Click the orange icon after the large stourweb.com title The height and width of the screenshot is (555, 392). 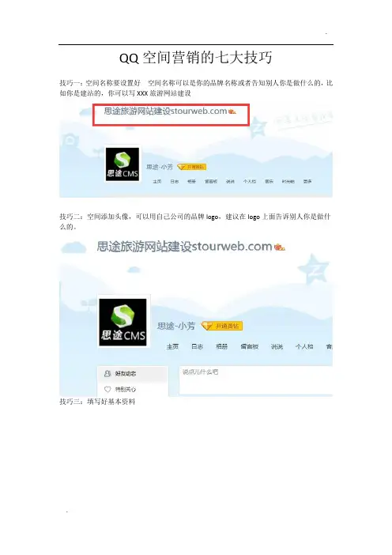[x=280, y=247]
